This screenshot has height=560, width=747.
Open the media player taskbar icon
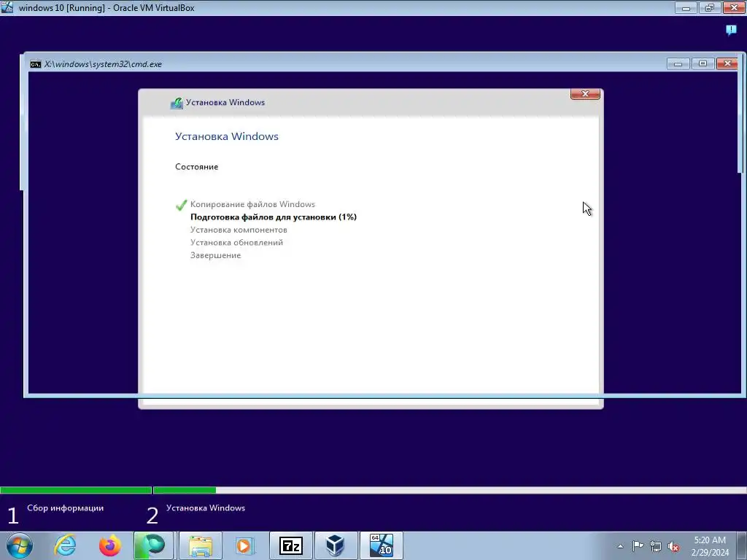click(245, 545)
